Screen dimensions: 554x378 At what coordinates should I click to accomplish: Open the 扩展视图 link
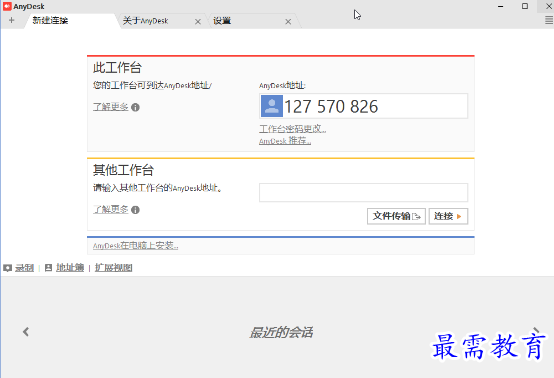[x=113, y=268]
